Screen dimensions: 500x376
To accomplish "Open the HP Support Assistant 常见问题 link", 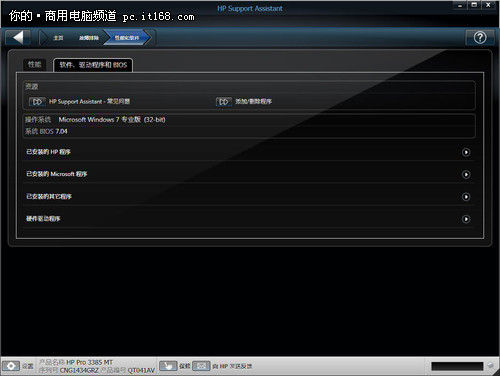I will point(89,101).
